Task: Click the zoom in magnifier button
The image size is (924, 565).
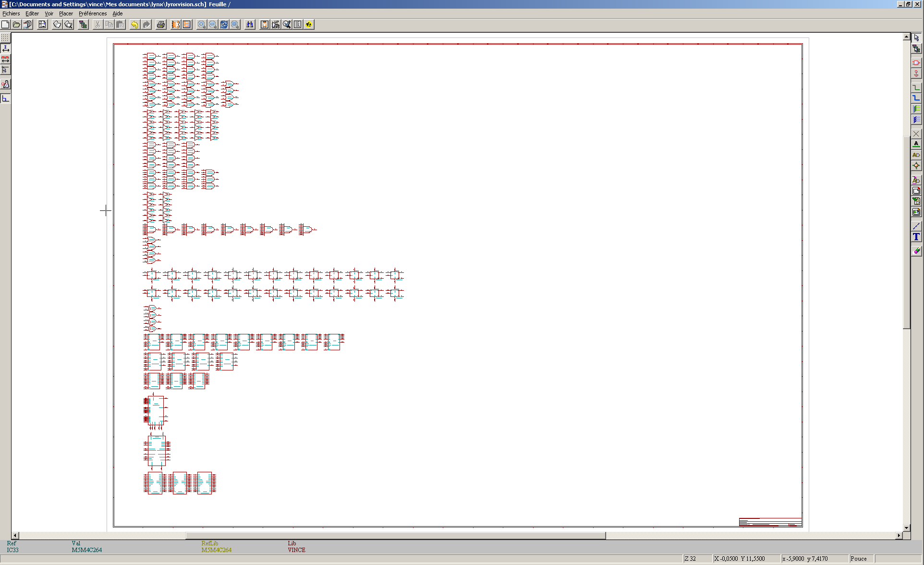Action: click(x=202, y=25)
